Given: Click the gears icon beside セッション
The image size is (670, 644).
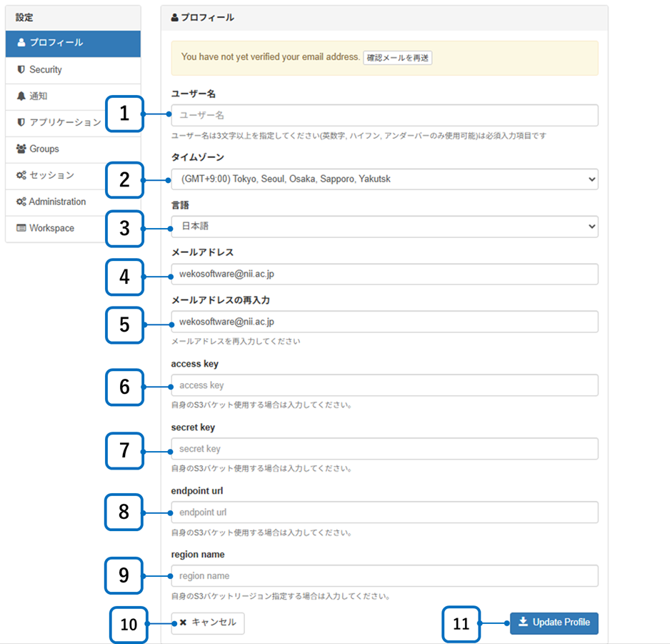Looking at the screenshot, I should 21,176.
